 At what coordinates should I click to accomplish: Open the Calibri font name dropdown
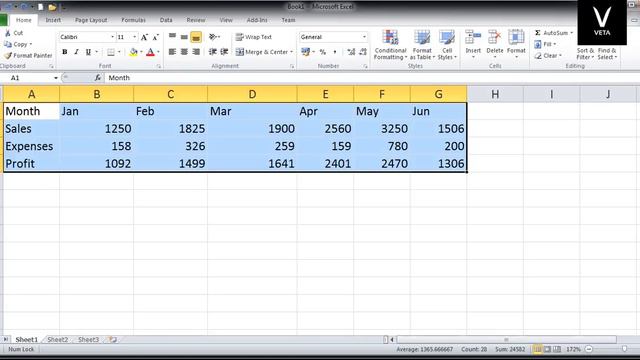point(112,37)
